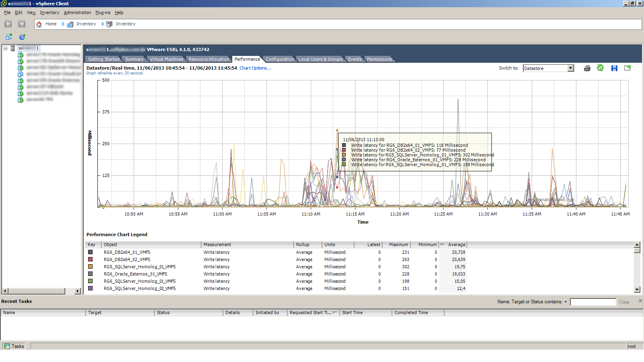This screenshot has height=362, width=644.
Task: Click the second toolbar icon below the back arrow
Action: (x=22, y=37)
